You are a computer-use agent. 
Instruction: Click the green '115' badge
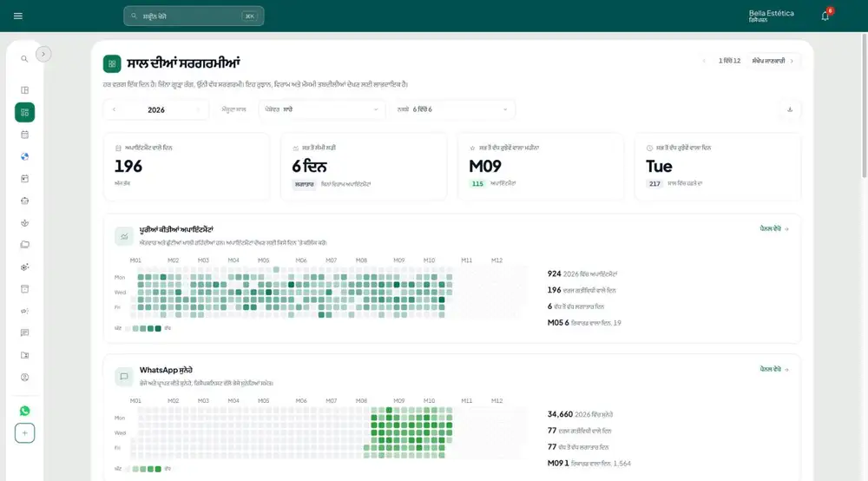pos(477,184)
